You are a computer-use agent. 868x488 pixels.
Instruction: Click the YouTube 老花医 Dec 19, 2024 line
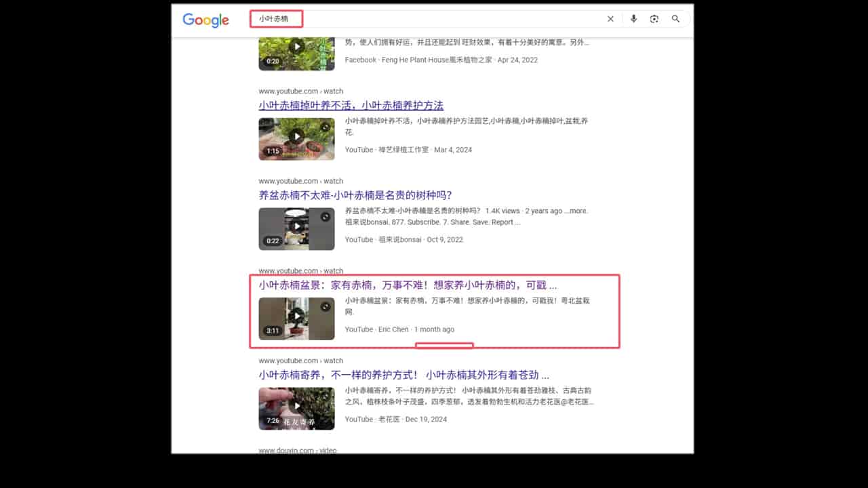tap(395, 419)
